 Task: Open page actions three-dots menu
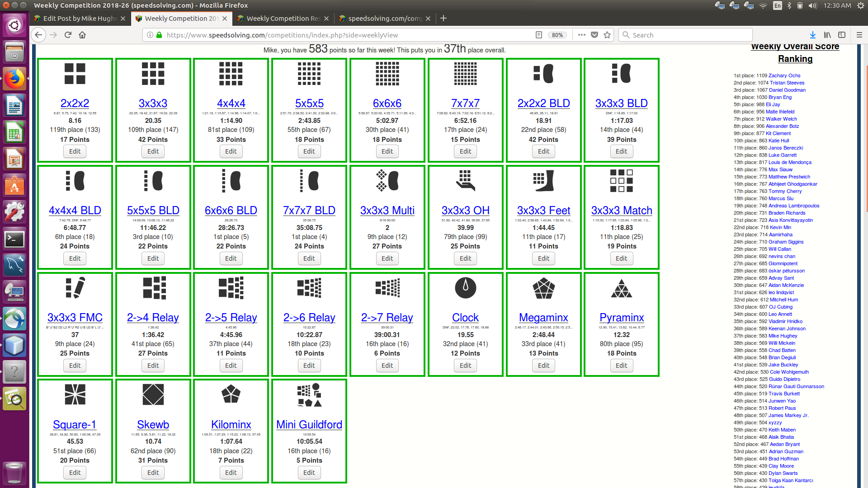click(581, 35)
